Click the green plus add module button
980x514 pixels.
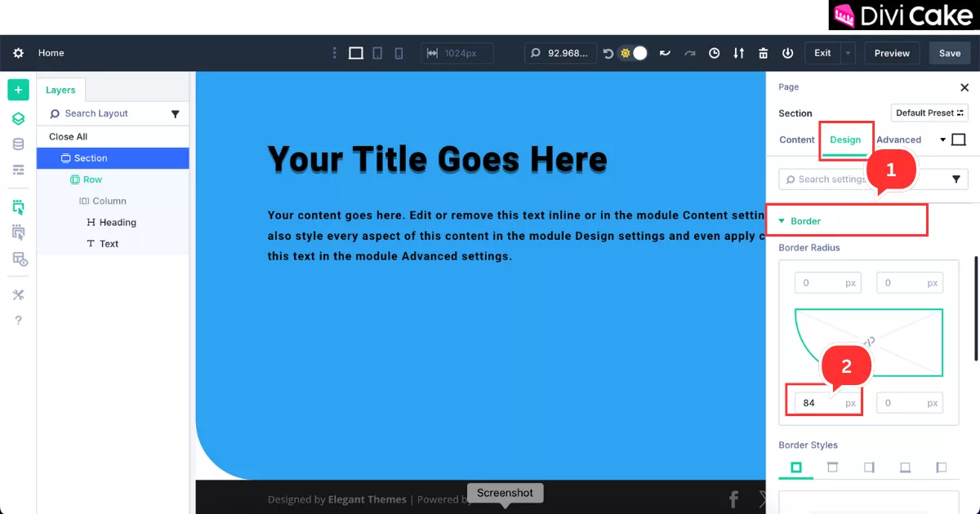tap(18, 90)
